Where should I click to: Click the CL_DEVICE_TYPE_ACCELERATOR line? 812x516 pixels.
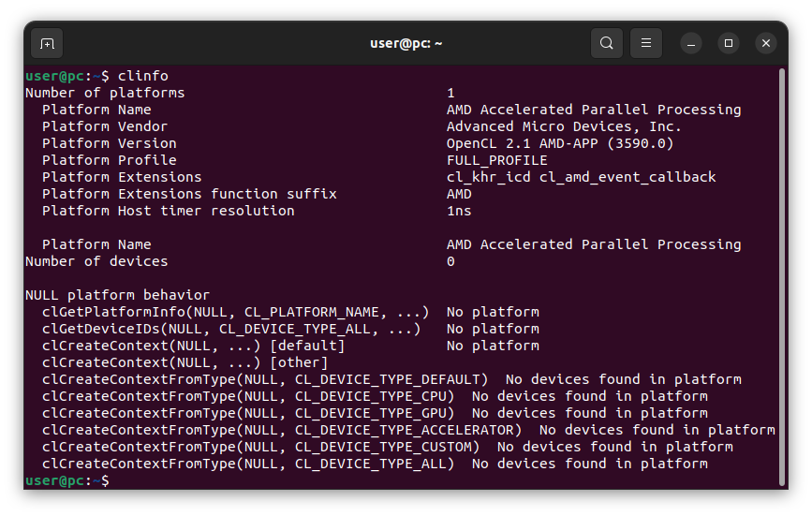coord(408,430)
